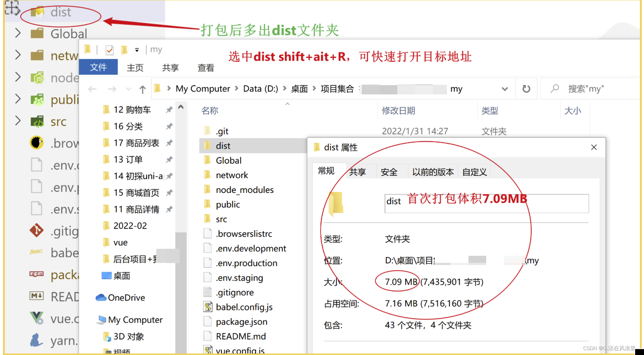The width and height of the screenshot is (644, 355).
Task: Switch to 以前的版本 tab in dist properties
Action: point(433,172)
